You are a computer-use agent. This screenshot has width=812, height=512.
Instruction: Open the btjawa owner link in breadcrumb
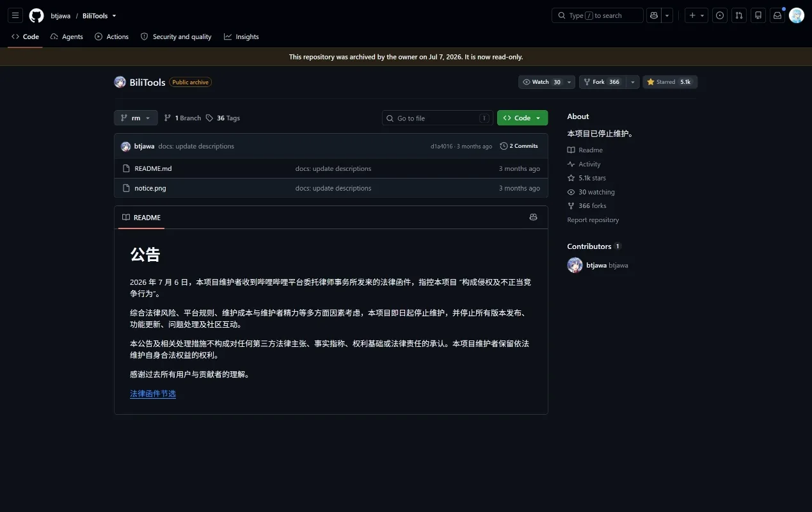tap(61, 15)
